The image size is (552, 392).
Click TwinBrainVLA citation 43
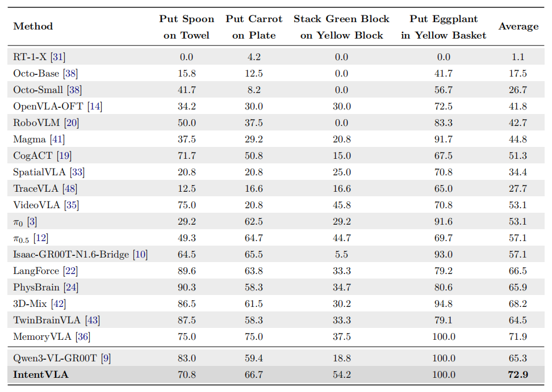tap(93, 321)
